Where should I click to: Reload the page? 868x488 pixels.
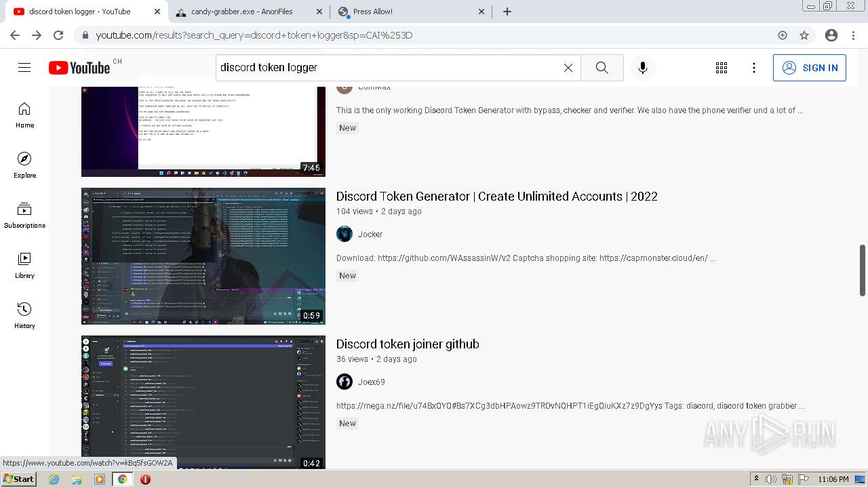(58, 35)
